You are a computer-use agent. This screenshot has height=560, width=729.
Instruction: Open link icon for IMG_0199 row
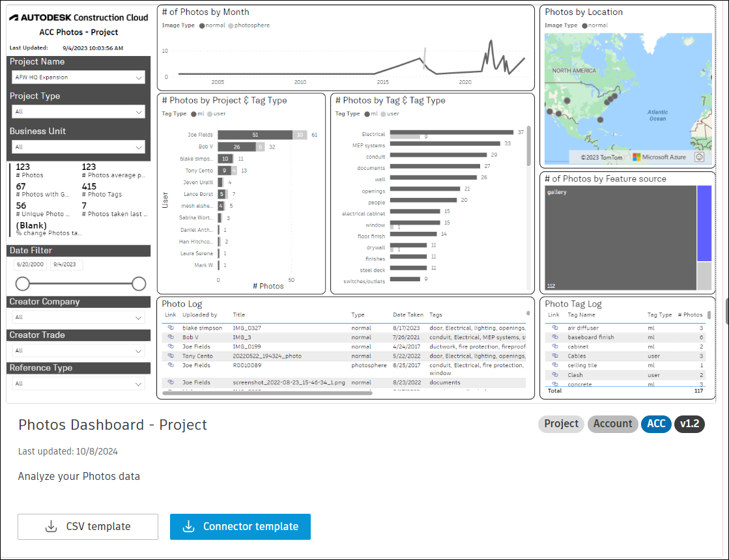(x=171, y=346)
